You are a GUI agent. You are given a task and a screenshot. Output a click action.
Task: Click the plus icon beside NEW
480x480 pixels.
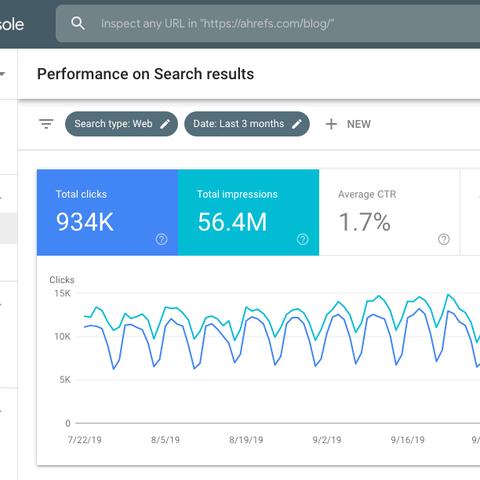pos(331,124)
